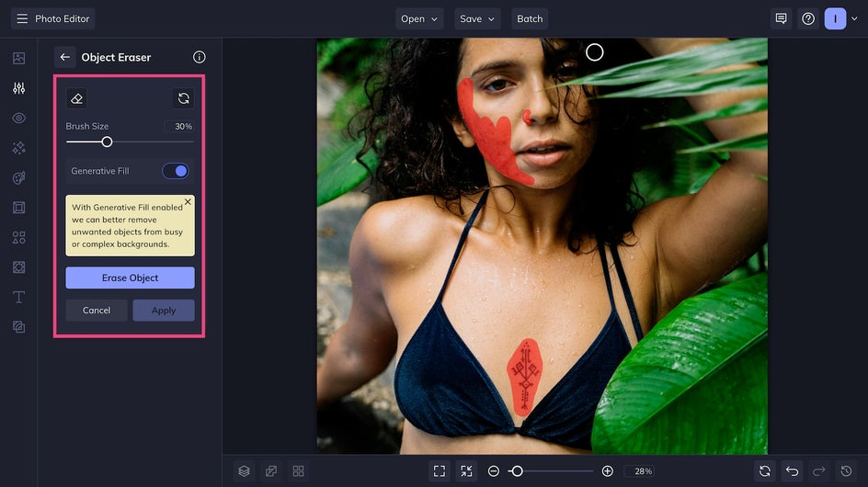Screen dimensions: 868x487
Task: Open the sparkle Effects sidebar icon
Action: coord(18,148)
